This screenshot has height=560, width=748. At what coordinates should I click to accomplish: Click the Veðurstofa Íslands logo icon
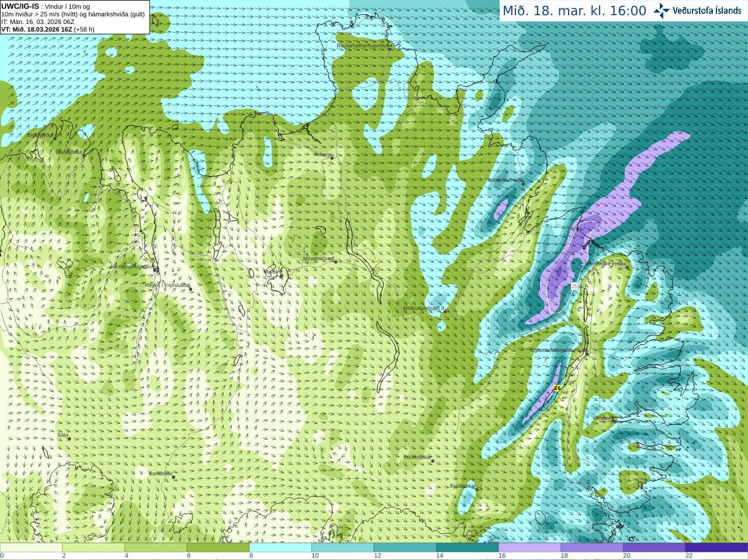coord(662,11)
